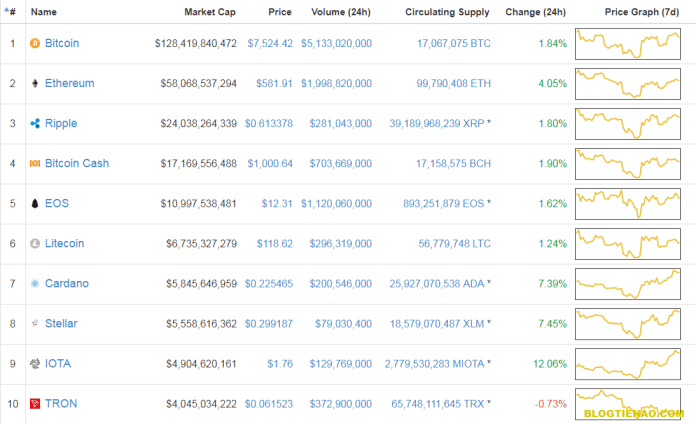Open Stellar 7-day price graph thumbnail
Screen dimensions: 696x424
628,324
